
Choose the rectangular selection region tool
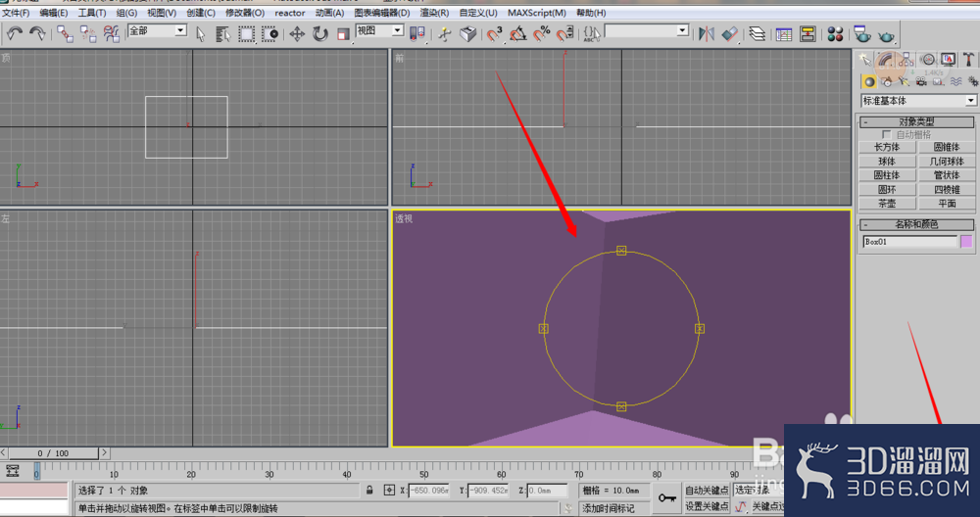tap(246, 33)
